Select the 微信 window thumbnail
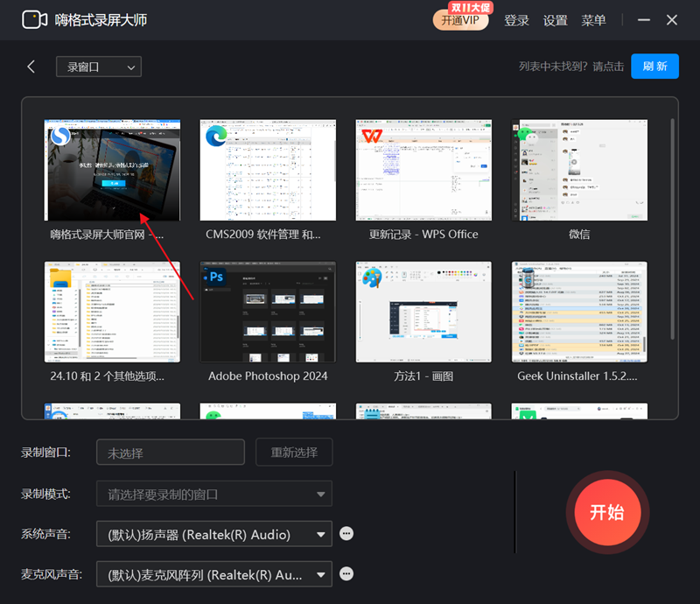 pos(579,169)
